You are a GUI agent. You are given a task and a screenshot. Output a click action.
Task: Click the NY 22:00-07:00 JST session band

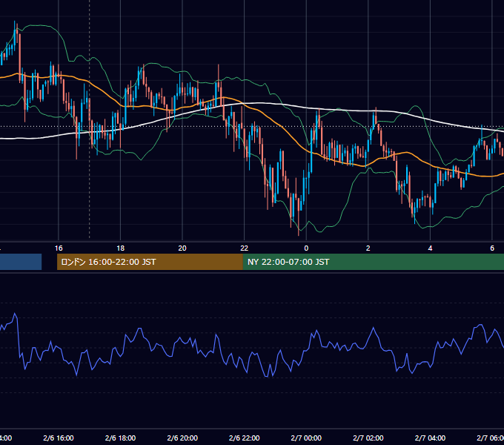pyautogui.click(x=373, y=262)
